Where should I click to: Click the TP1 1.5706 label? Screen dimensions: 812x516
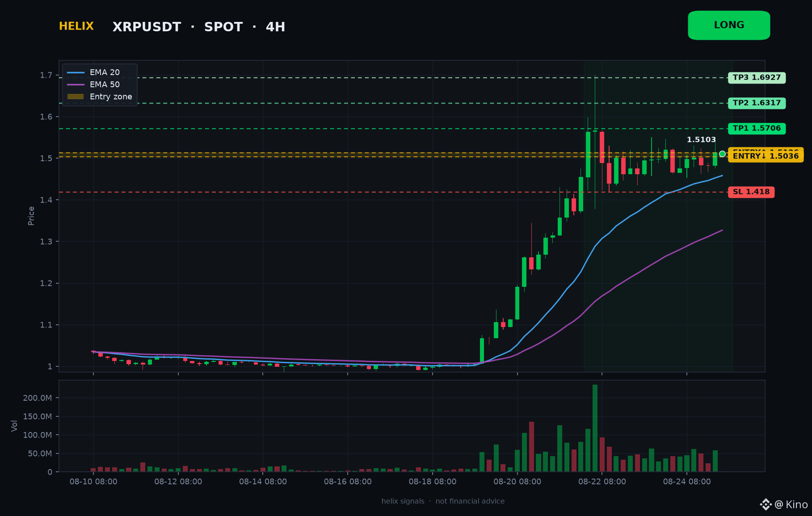coord(757,129)
